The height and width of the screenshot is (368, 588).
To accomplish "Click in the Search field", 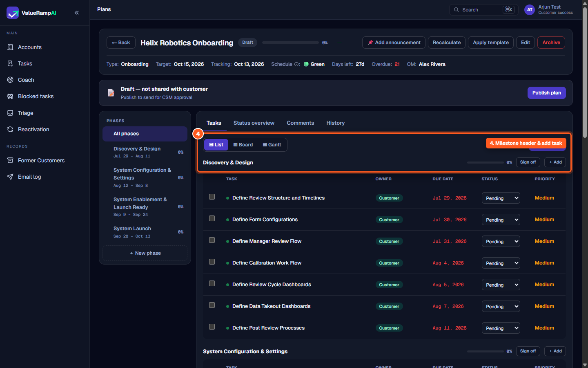I will [x=483, y=10].
